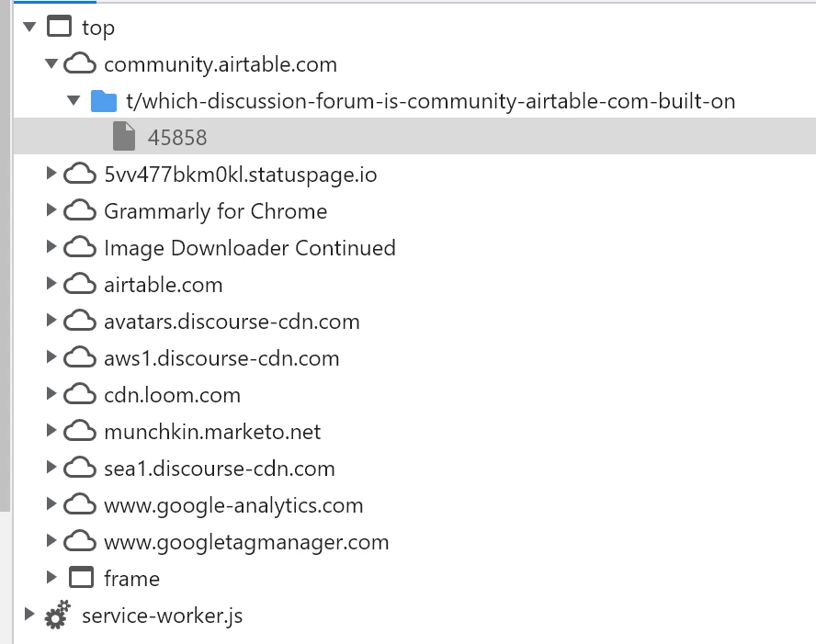The height and width of the screenshot is (644, 816).
Task: Click the cloud icon for www.googletagmanager.com
Action: (80, 542)
